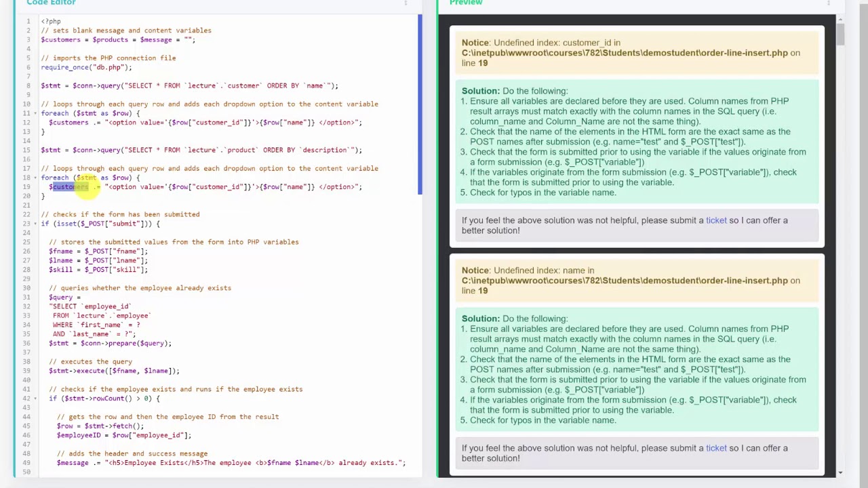This screenshot has width=868, height=488.
Task: Click the SELECT `employee_id` line
Action: click(90, 306)
